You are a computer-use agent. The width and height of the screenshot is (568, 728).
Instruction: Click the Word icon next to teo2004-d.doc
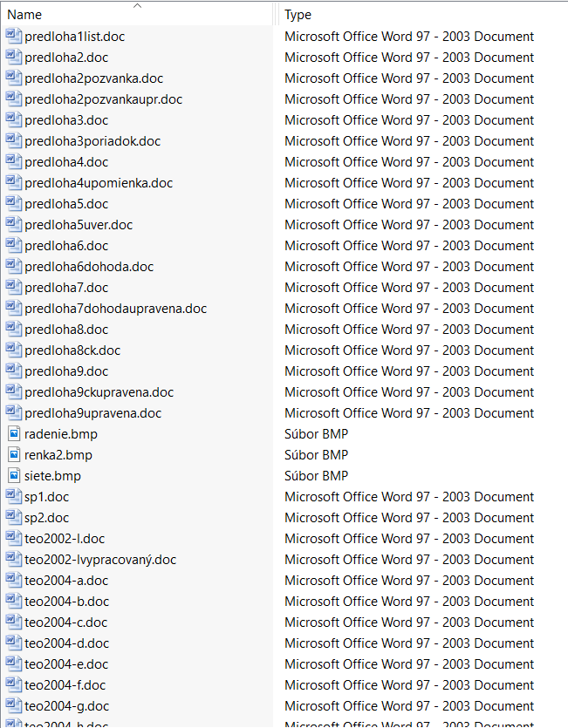[x=14, y=643]
